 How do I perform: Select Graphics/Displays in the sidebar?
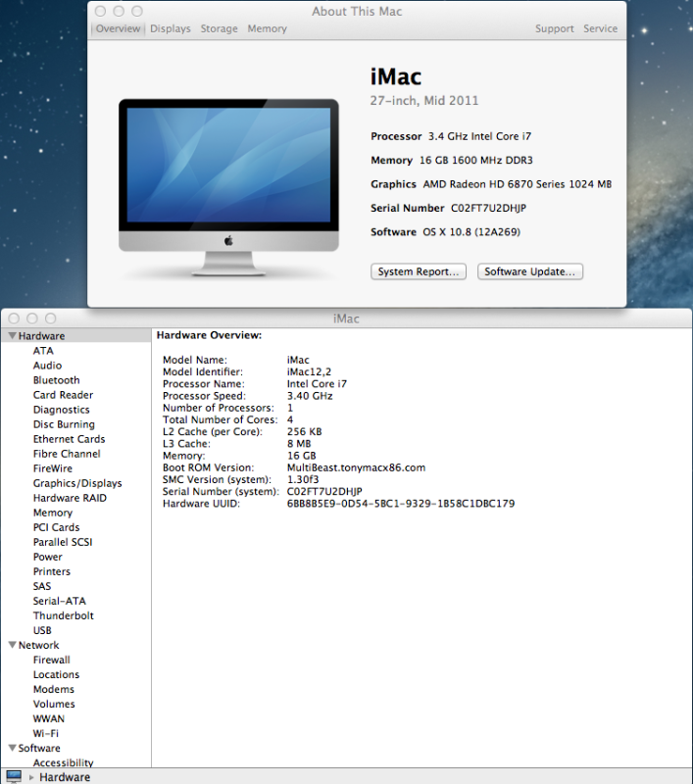point(77,483)
